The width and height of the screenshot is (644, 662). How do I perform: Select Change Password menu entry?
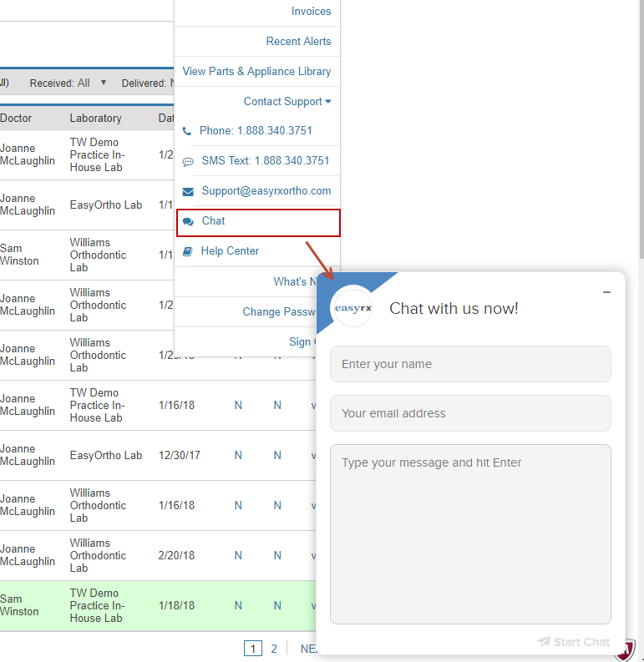click(279, 312)
